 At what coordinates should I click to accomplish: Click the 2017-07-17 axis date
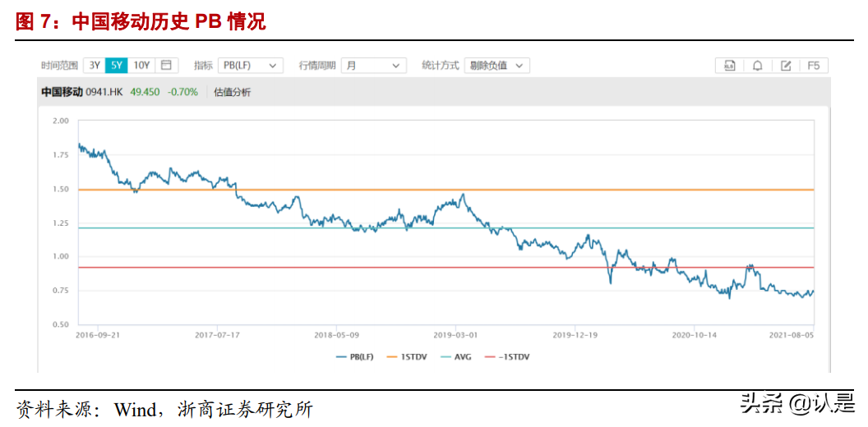pyautogui.click(x=218, y=335)
